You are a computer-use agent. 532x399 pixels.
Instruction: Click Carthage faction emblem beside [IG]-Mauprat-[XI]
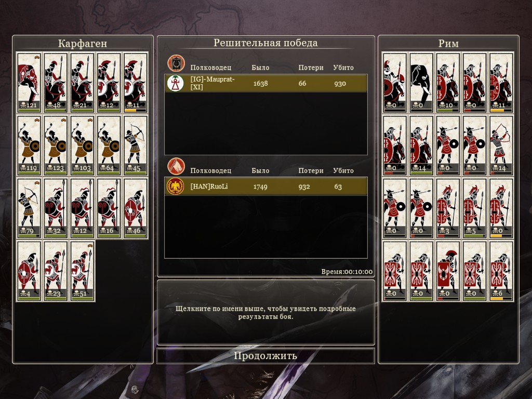point(176,83)
